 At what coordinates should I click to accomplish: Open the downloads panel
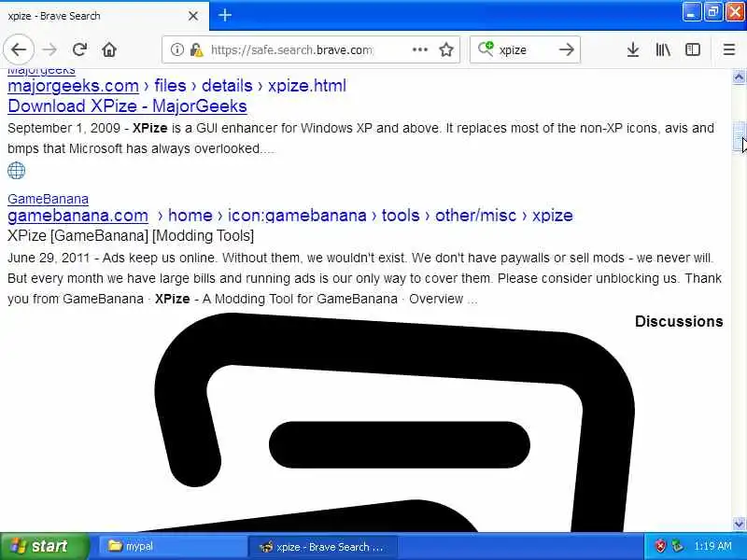(x=633, y=49)
